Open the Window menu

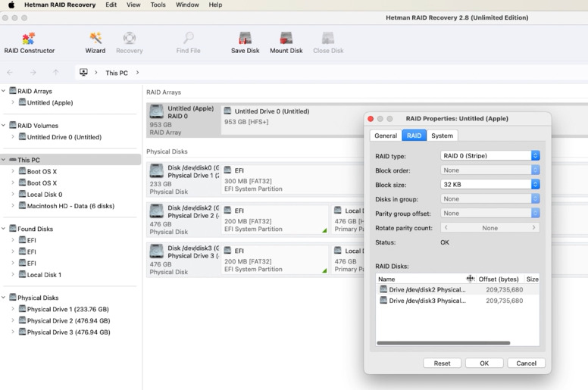click(187, 5)
